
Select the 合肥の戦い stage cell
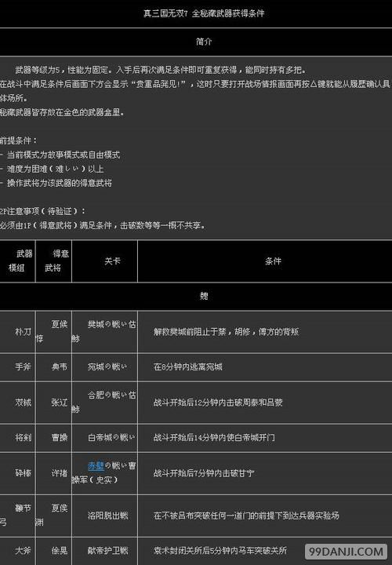[105, 403]
